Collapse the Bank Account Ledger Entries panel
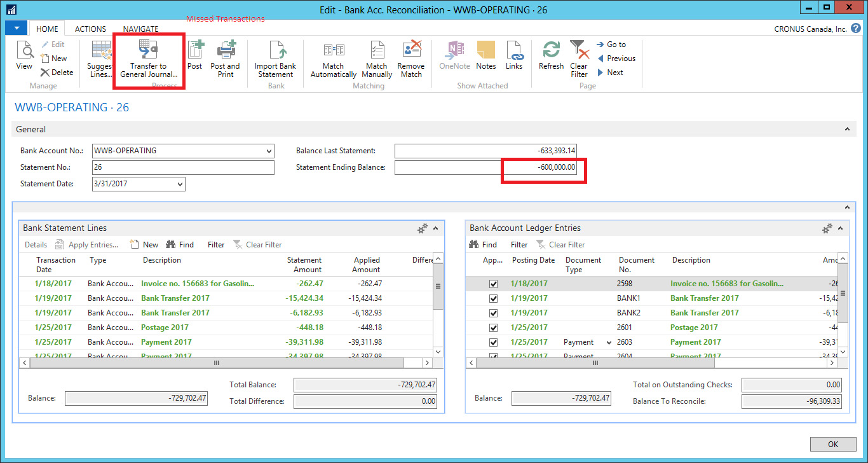Screen dimensions: 868x463 [840, 228]
